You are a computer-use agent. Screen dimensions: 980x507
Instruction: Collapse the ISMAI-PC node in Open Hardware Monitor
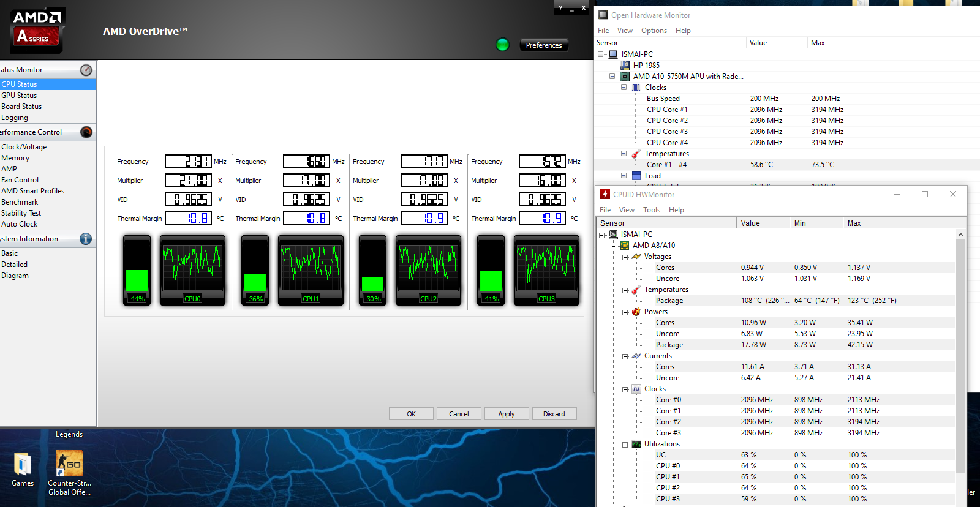pyautogui.click(x=601, y=54)
